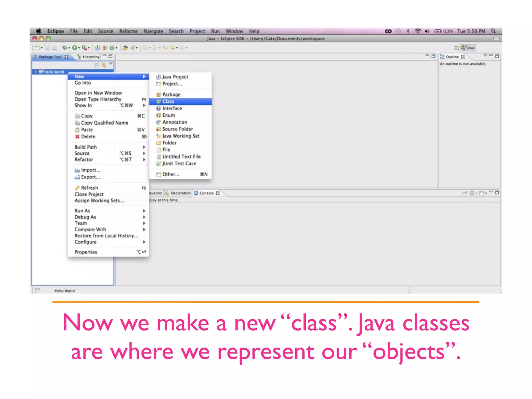Open the Refactor menu in menu bar
This screenshot has height=399, width=532.
pyautogui.click(x=128, y=31)
